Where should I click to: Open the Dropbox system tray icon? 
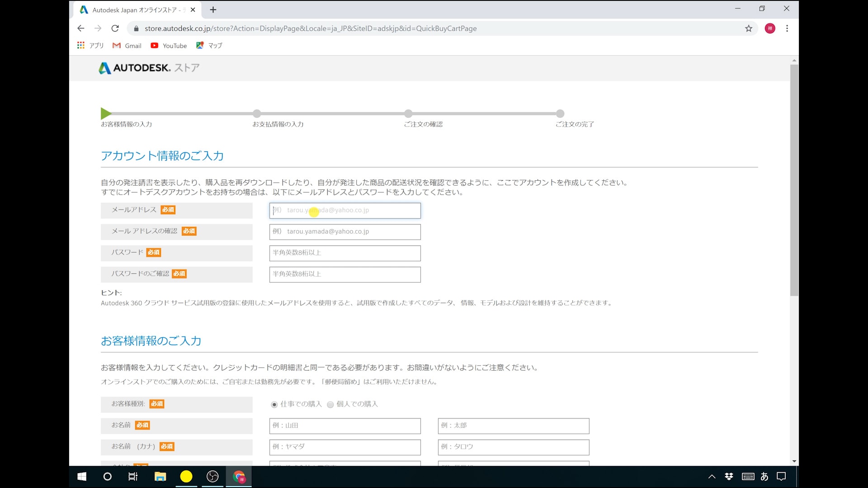(729, 476)
